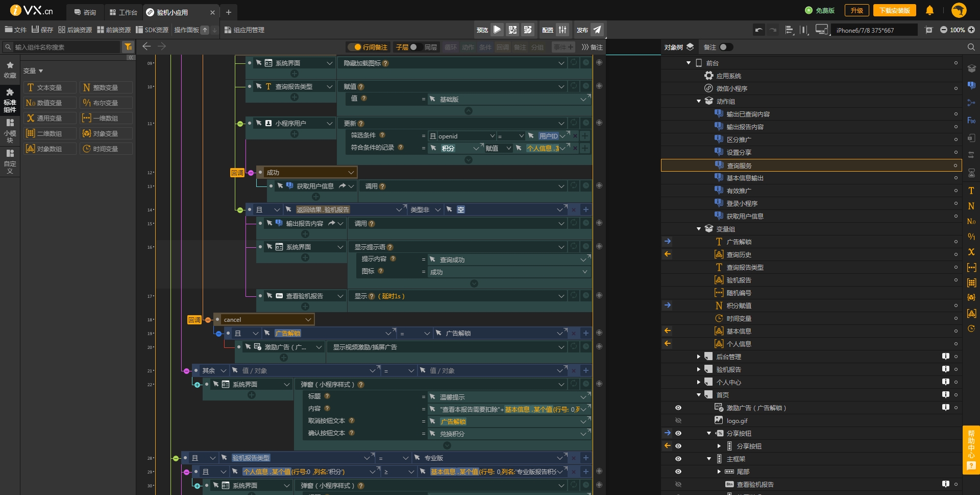Add 二维数组 two-dimensional array component
This screenshot has width=980, height=495.
(50, 133)
